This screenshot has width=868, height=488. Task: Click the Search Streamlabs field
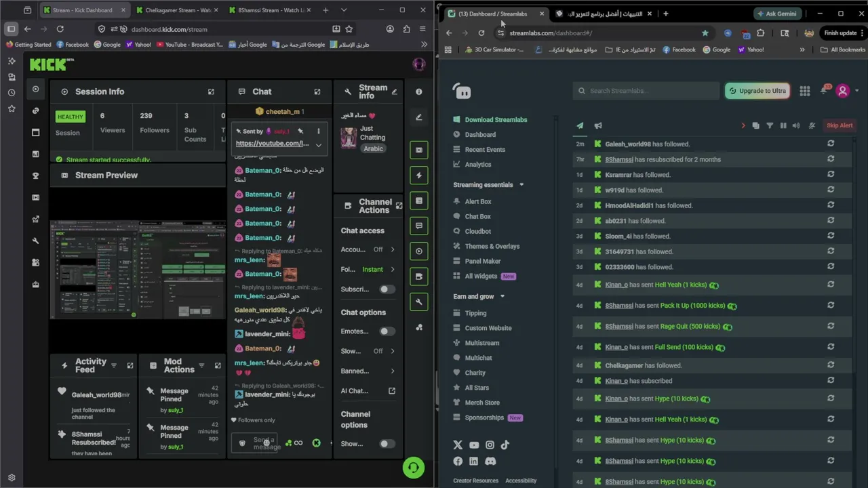coord(646,91)
